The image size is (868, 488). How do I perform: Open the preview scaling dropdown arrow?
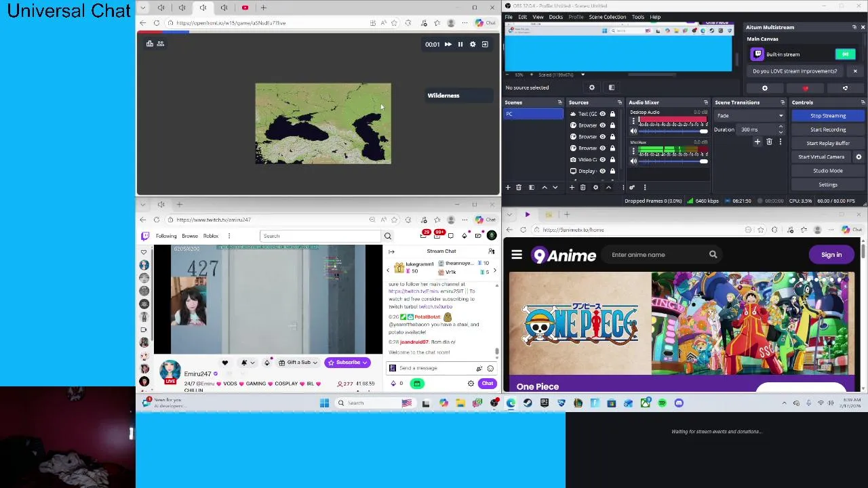(x=583, y=75)
